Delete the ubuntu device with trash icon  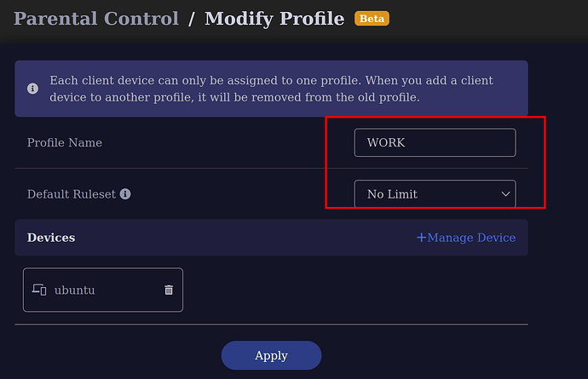pos(169,290)
